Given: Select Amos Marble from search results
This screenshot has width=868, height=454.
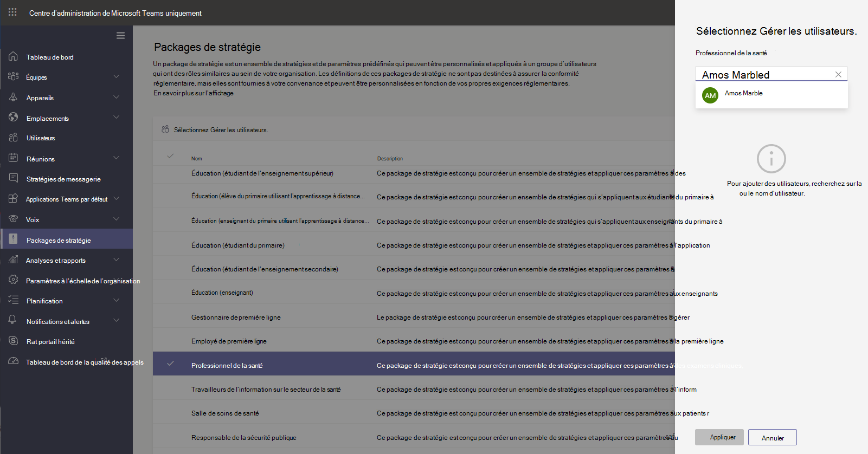Looking at the screenshot, I should [771, 96].
